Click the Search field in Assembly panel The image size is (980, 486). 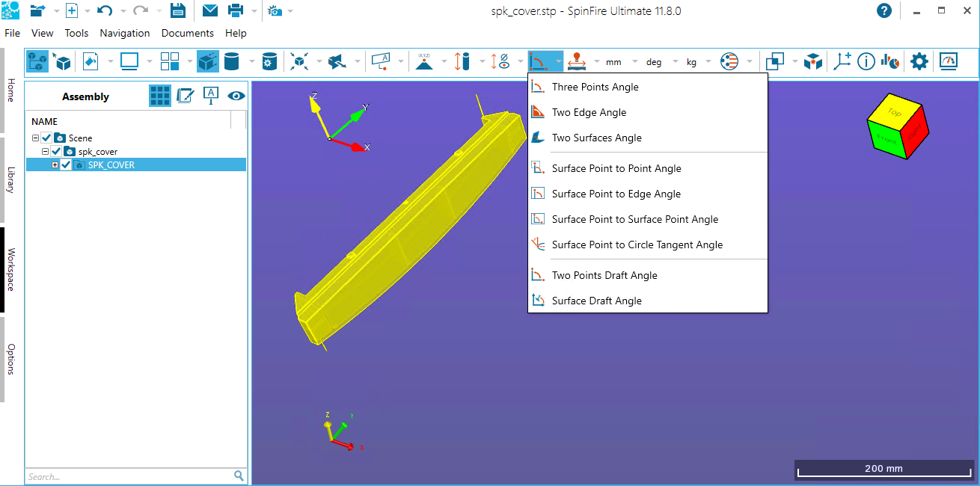[x=127, y=476]
